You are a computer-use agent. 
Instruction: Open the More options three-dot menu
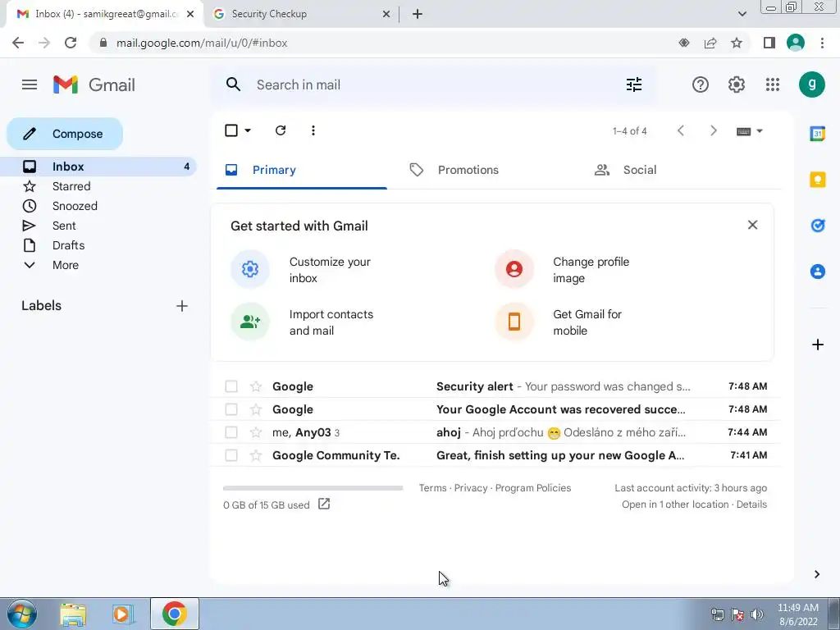[x=313, y=130]
